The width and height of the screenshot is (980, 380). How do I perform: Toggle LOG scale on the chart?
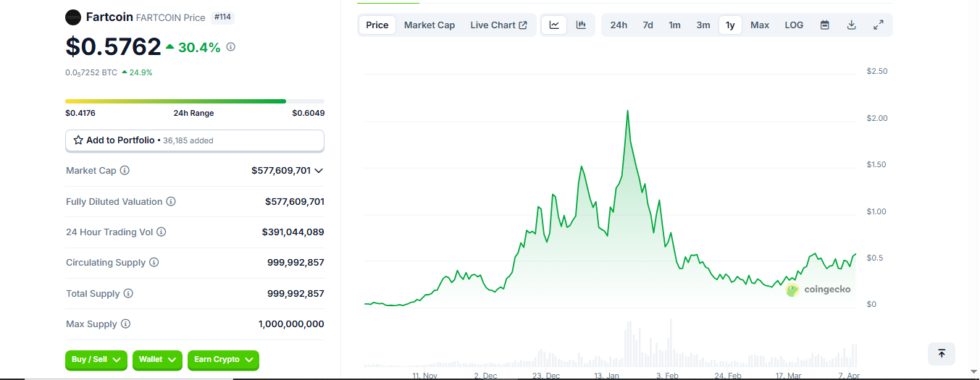(794, 25)
